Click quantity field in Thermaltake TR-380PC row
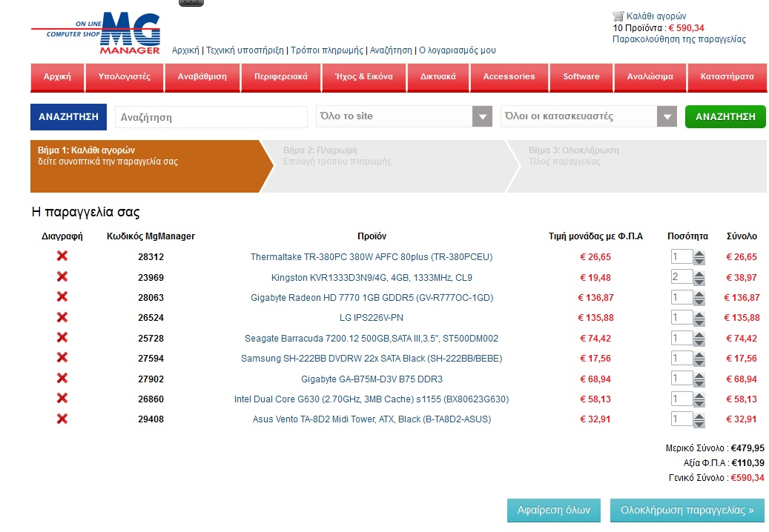This screenshot has height=532, width=769. (x=681, y=256)
